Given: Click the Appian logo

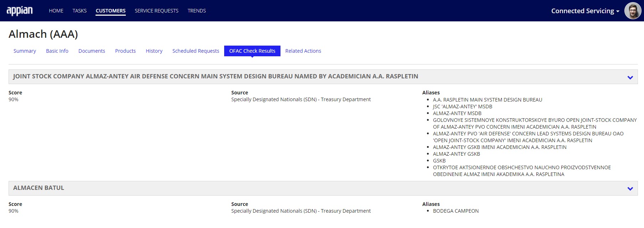Looking at the screenshot, I should pos(20,11).
